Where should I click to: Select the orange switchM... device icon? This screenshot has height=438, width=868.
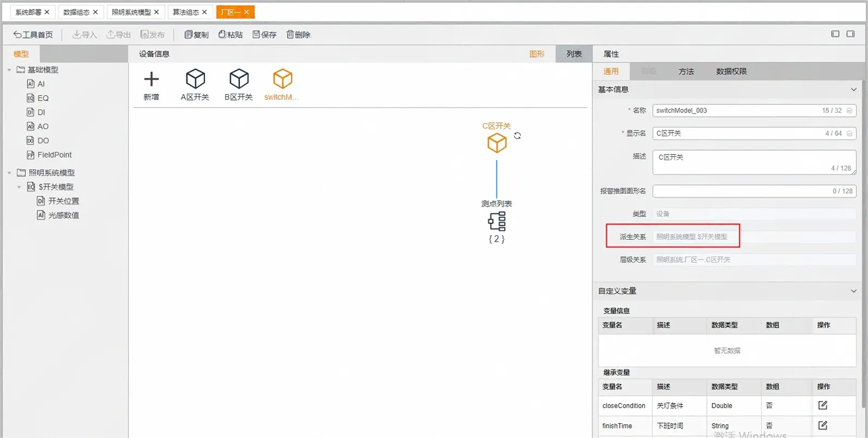(282, 79)
